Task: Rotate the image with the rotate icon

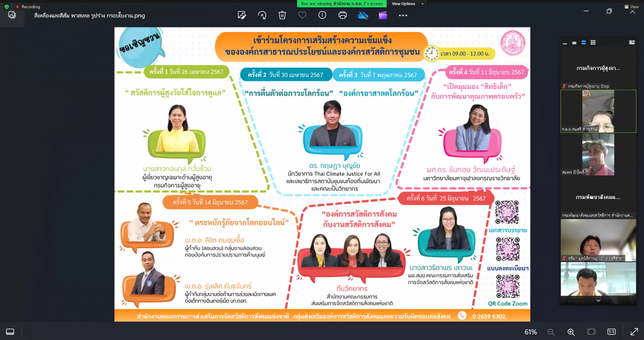Action: pyautogui.click(x=262, y=15)
